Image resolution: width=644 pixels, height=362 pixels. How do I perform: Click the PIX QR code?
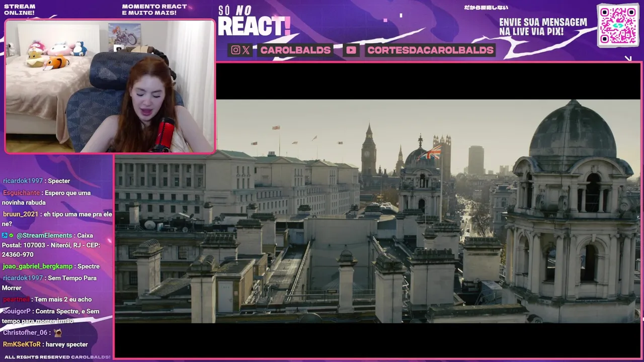tap(618, 25)
